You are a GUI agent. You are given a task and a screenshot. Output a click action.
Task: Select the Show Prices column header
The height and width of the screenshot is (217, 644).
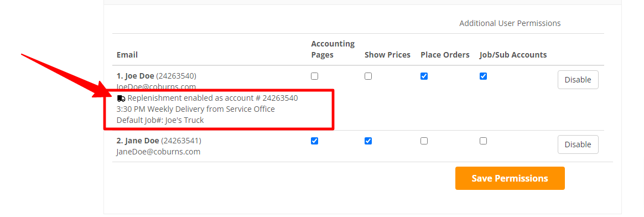coord(387,55)
